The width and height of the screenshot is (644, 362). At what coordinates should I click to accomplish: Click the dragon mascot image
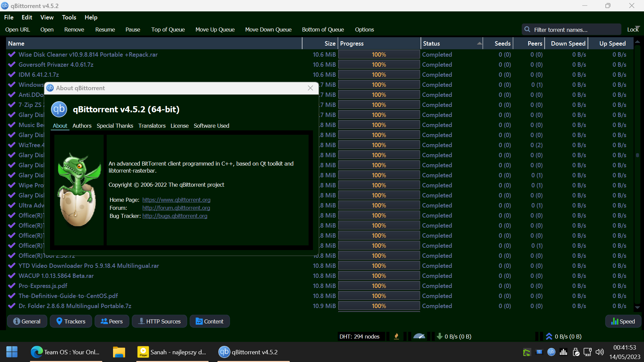[x=79, y=190]
